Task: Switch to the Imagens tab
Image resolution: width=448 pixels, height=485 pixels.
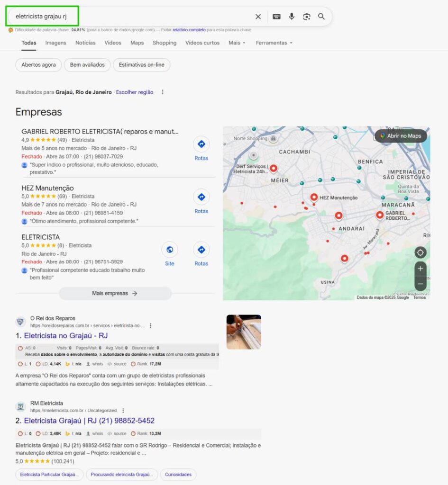Action: tap(56, 43)
